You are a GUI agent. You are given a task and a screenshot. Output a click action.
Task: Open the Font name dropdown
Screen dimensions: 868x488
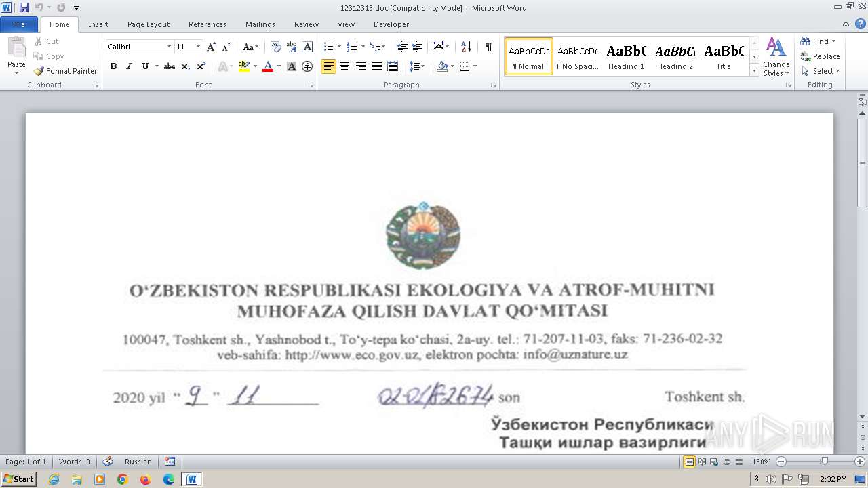(x=169, y=47)
